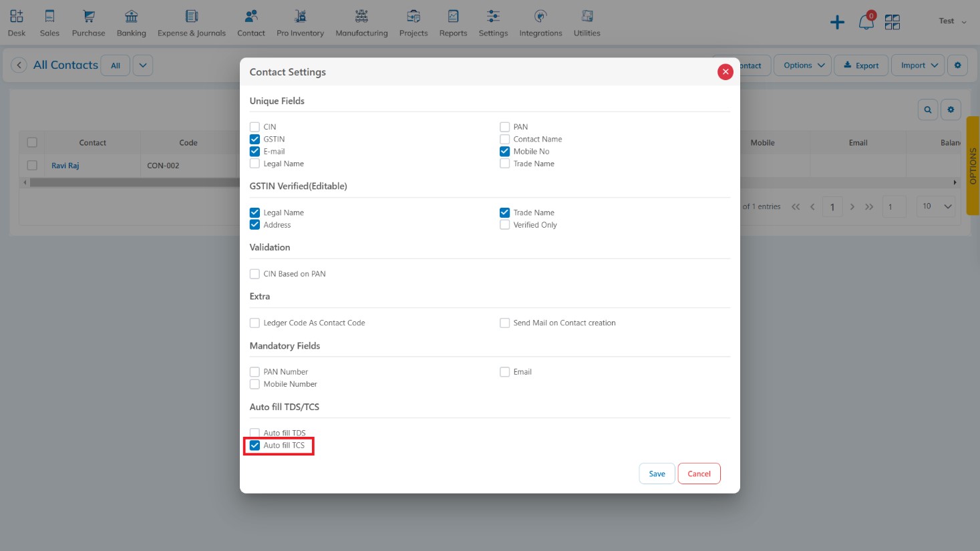Check the PAN unique field
This screenshot has height=551, width=980.
click(504, 127)
